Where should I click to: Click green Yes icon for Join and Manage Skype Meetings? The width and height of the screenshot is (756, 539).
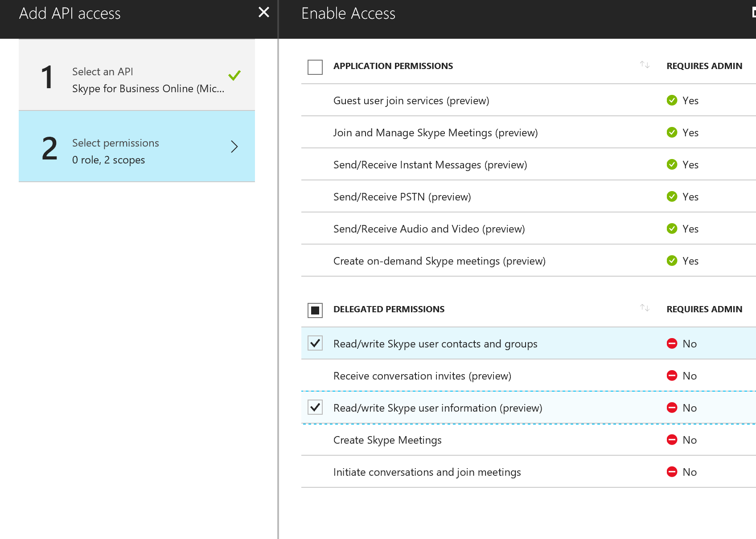672,132
